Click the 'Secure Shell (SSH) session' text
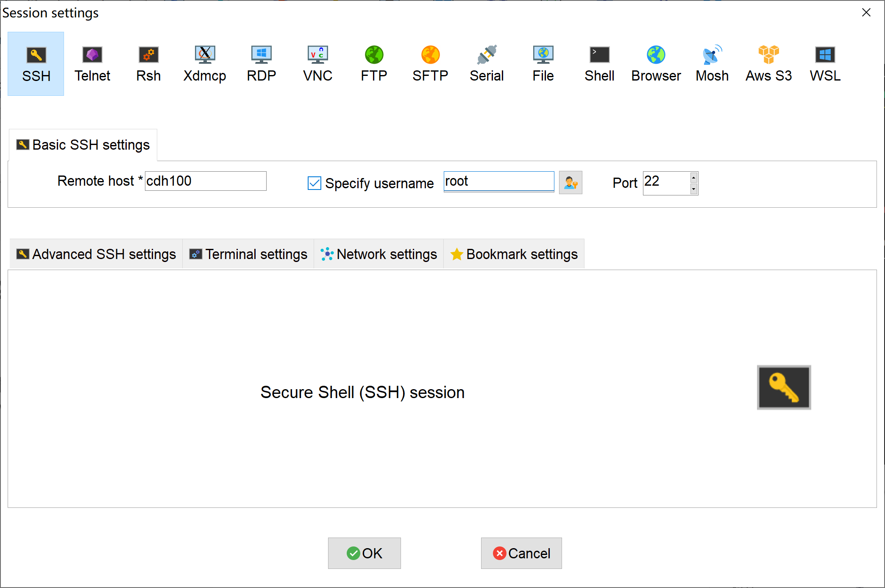 pyautogui.click(x=362, y=393)
